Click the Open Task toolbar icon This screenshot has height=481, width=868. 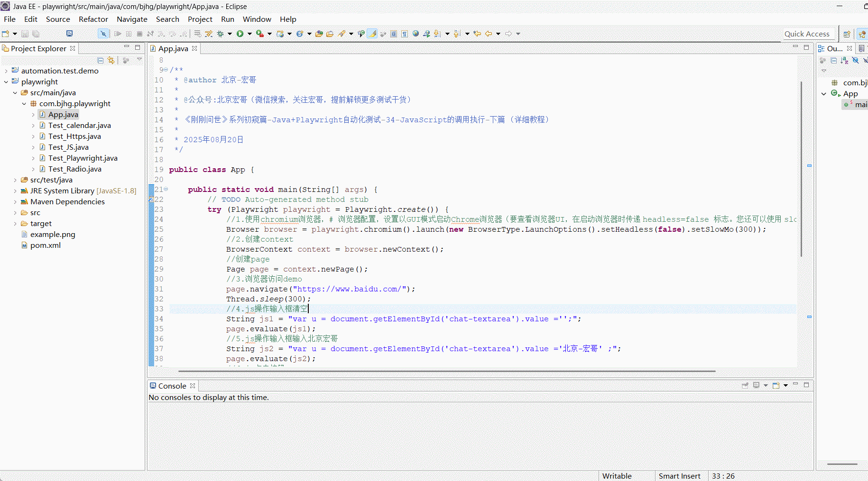click(x=330, y=34)
